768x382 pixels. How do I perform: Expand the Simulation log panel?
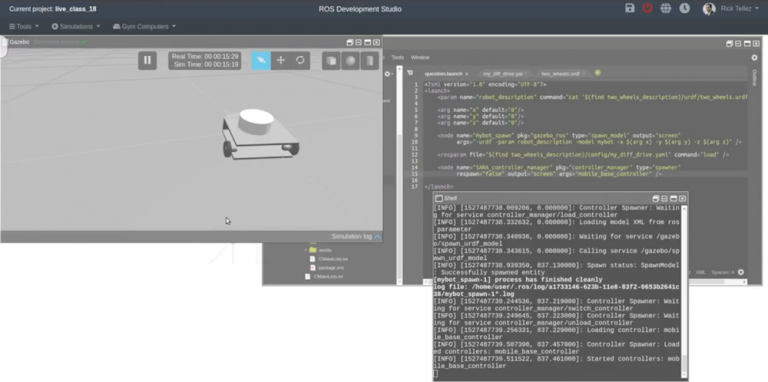(356, 237)
